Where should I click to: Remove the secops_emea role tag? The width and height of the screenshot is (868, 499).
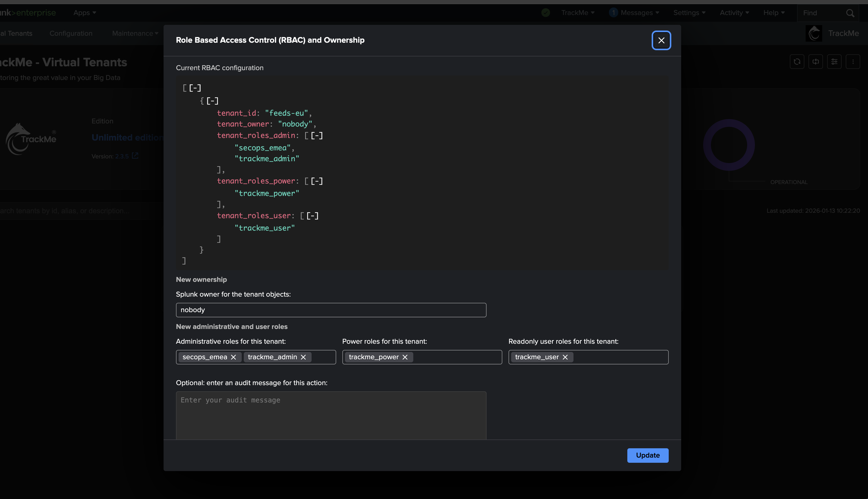[x=233, y=357]
